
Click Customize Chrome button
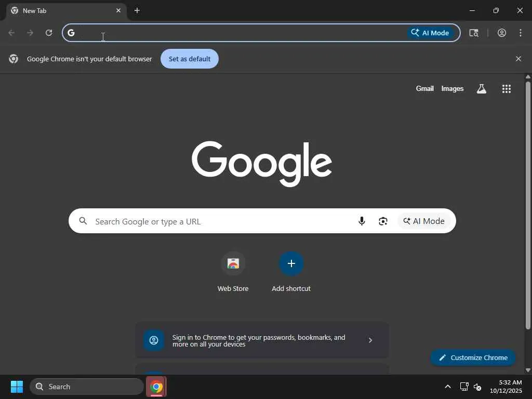pos(473,357)
